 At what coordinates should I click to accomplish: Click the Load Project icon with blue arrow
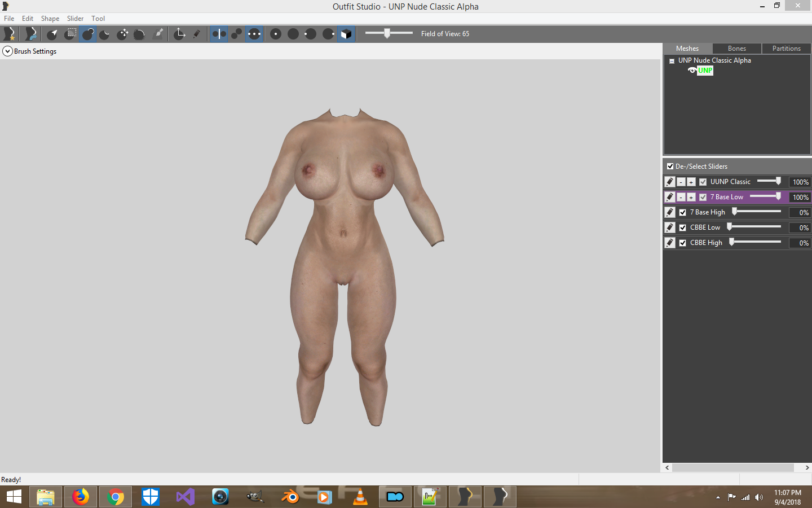31,34
